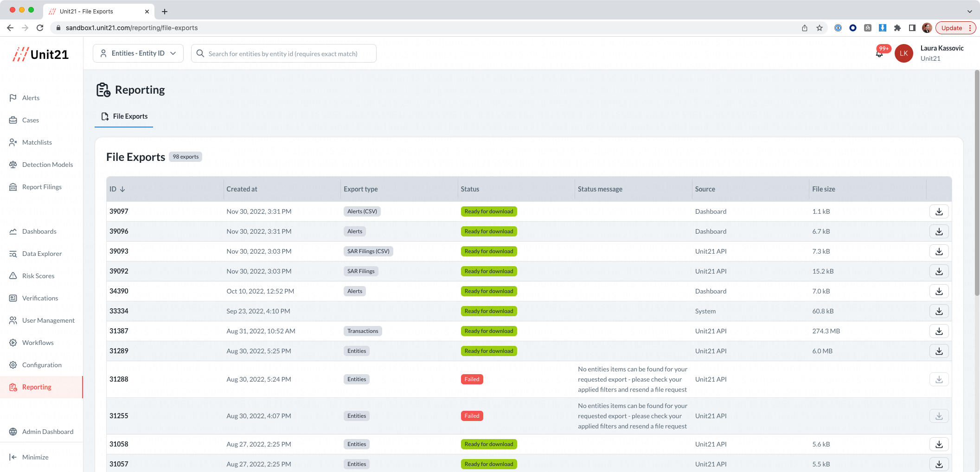Image resolution: width=980 pixels, height=472 pixels.
Task: Download export 31387 file
Action: coord(939,331)
